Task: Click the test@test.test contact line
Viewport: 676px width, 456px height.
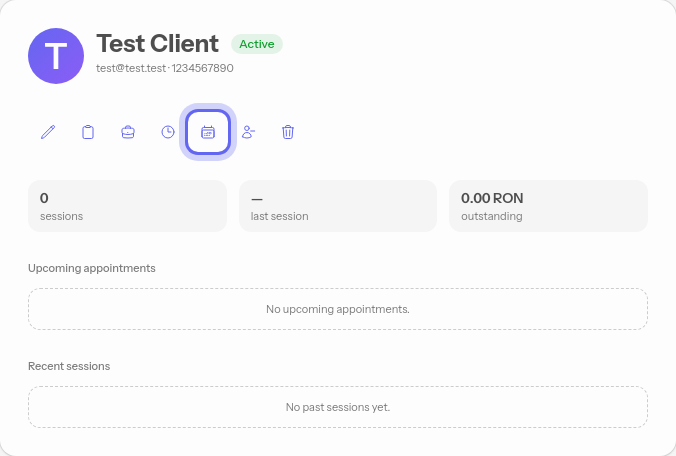Action: 165,68
